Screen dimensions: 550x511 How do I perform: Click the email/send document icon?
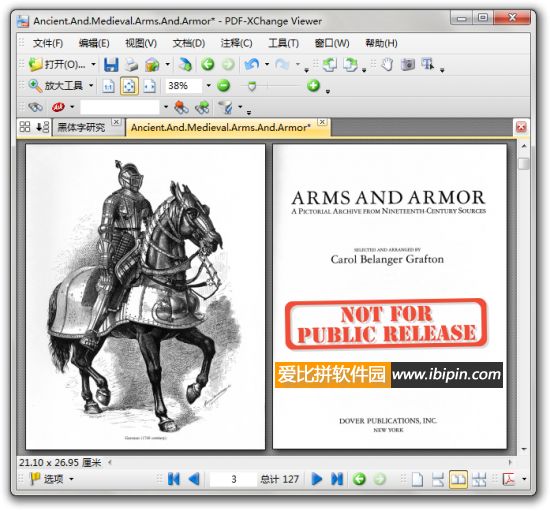152,65
